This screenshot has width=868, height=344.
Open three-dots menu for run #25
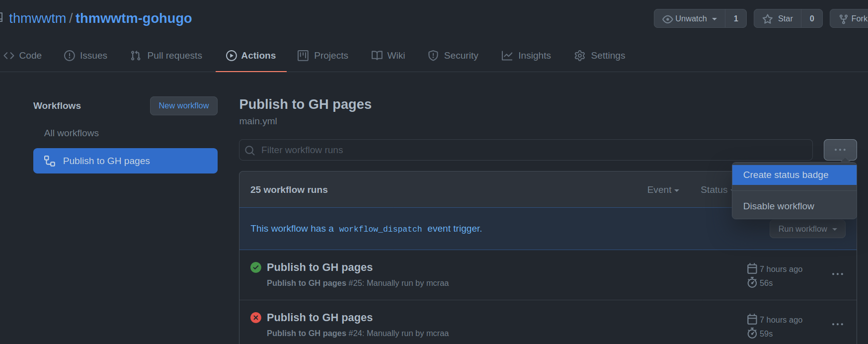(838, 274)
